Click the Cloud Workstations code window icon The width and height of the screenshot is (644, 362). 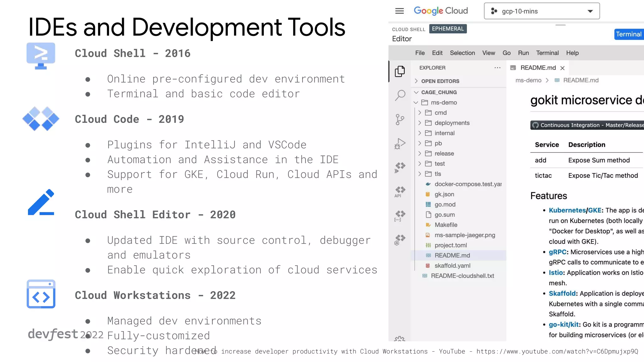pos(41,294)
